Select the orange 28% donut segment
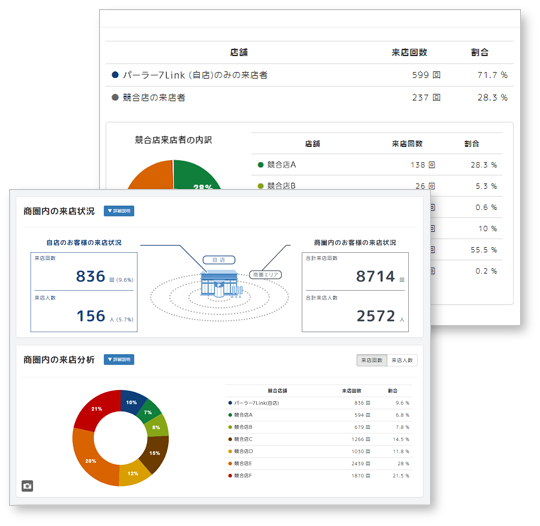The image size is (540, 526). click(91, 460)
